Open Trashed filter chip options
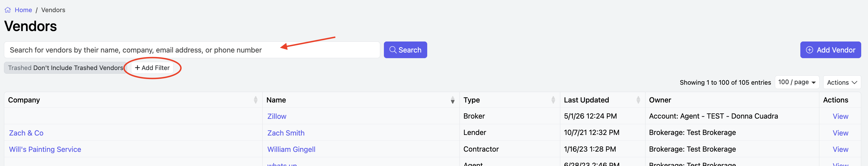 click(x=65, y=68)
